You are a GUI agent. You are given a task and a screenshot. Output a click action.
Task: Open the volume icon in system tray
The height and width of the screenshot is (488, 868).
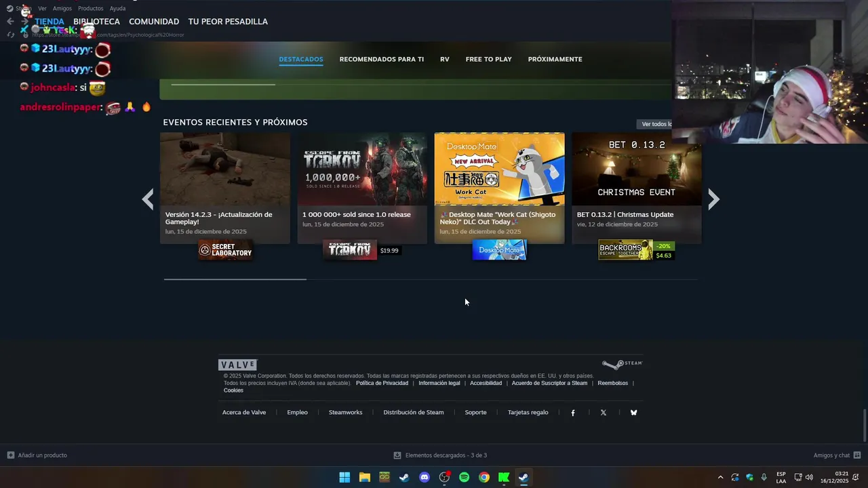tap(809, 477)
